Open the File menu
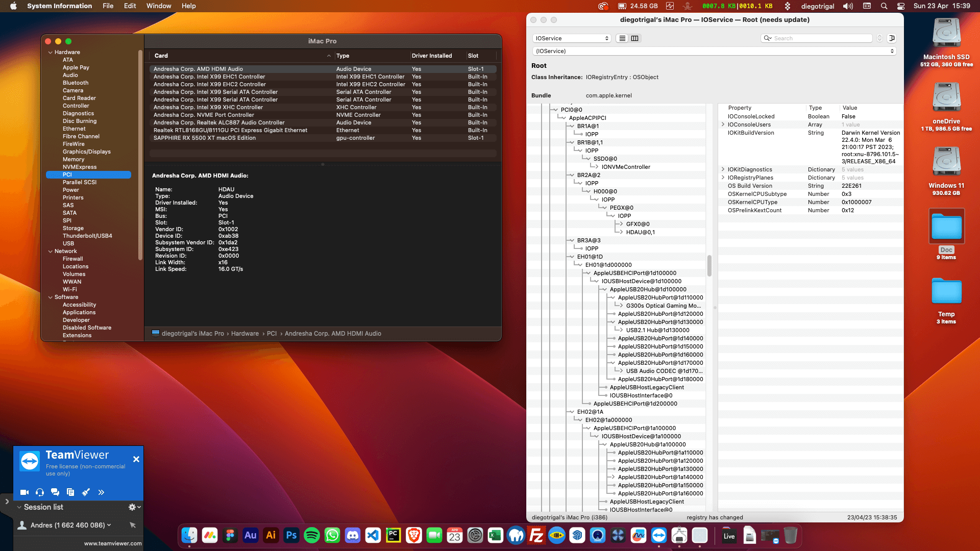The height and width of the screenshot is (551, 980). click(108, 6)
